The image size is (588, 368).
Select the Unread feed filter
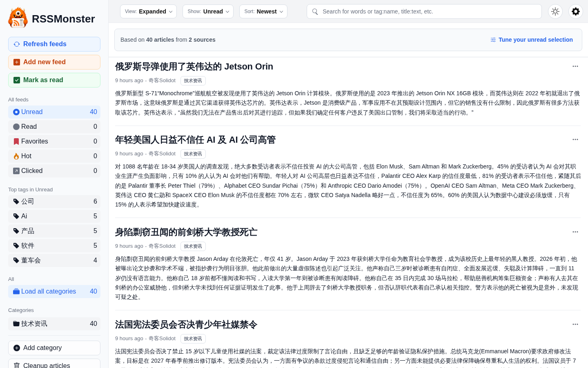tap(54, 112)
